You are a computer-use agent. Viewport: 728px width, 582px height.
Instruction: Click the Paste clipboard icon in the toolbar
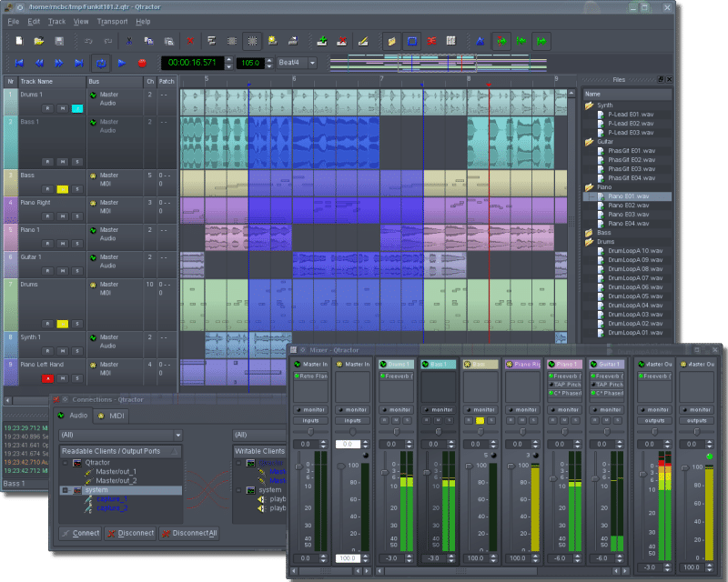(x=168, y=41)
